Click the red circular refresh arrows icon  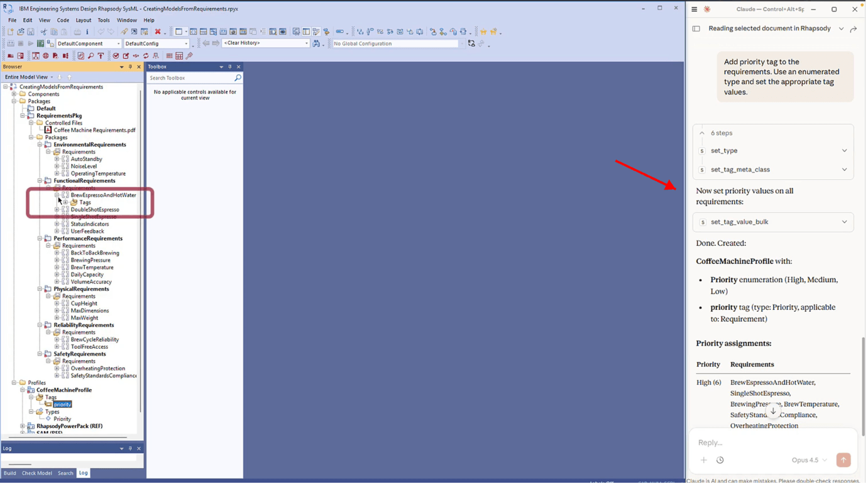pyautogui.click(x=146, y=56)
